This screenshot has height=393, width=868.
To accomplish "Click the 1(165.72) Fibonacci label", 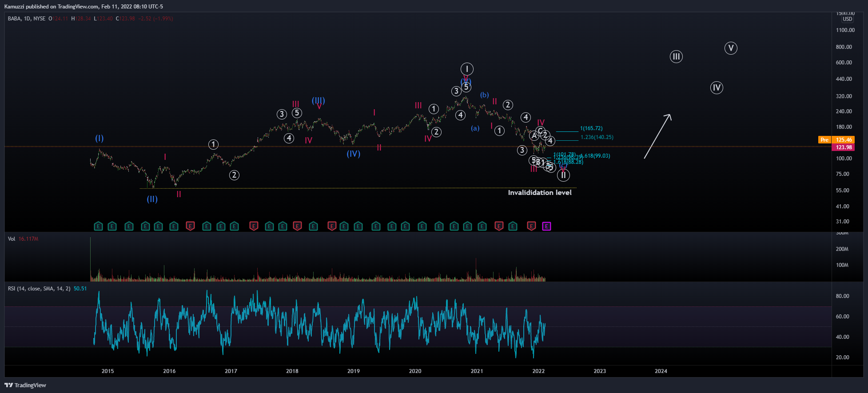I will tap(591, 128).
